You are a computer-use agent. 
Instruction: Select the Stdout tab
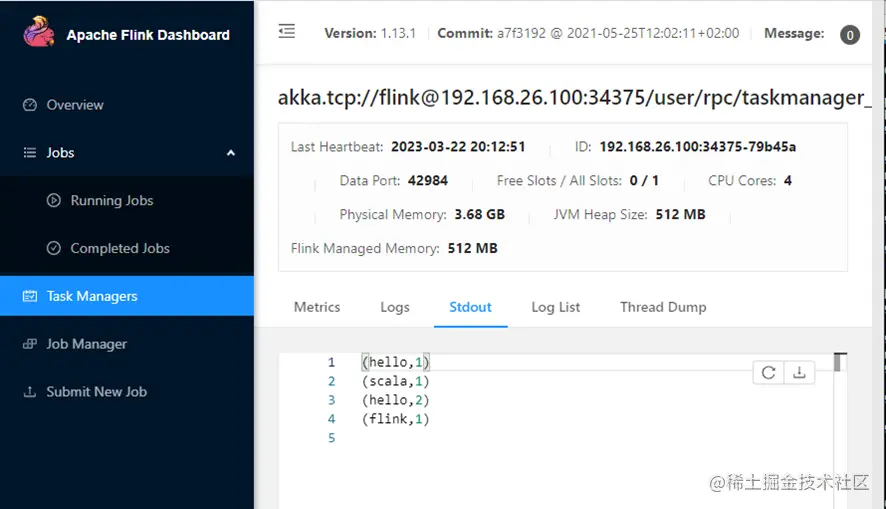click(470, 307)
